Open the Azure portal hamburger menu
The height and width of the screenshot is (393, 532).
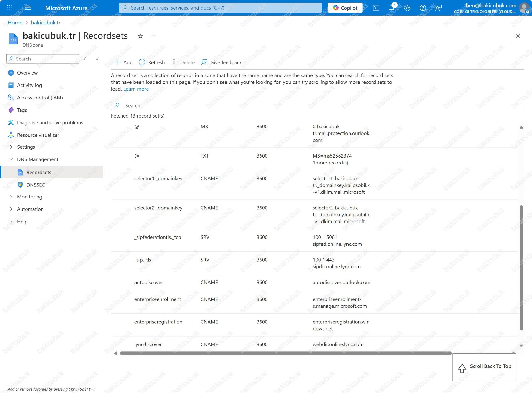tap(28, 8)
